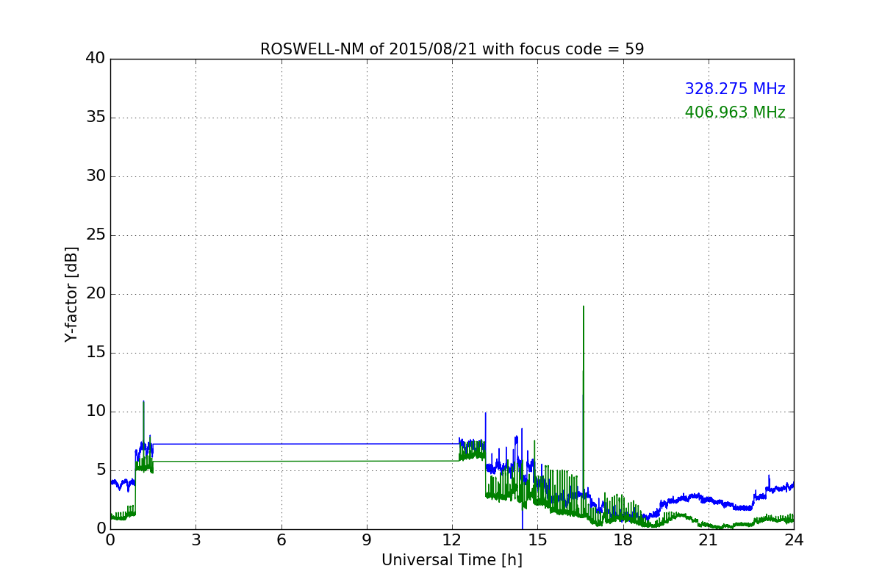Click the 'Y-factor [dB]' axis label

click(x=71, y=293)
